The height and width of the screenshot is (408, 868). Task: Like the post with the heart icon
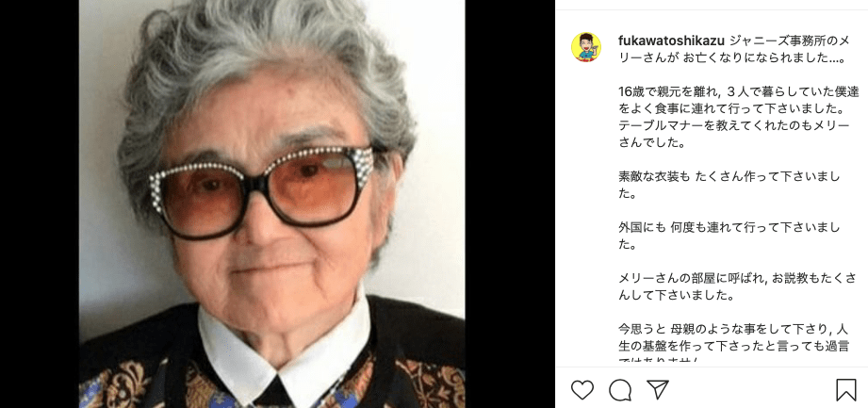click(581, 390)
